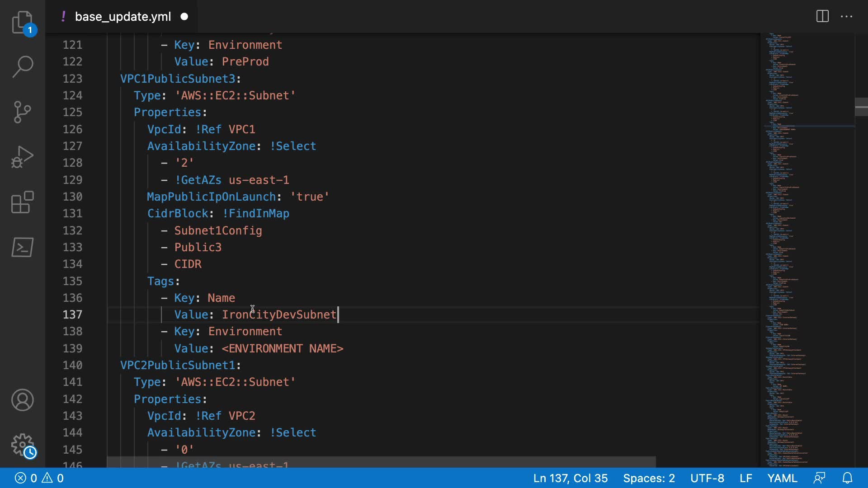868x488 pixels.
Task: Open errors and warnings problems indicator
Action: coord(39,478)
